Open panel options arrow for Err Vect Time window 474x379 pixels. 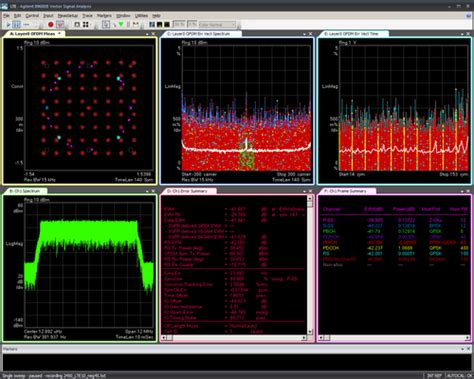tap(462, 34)
